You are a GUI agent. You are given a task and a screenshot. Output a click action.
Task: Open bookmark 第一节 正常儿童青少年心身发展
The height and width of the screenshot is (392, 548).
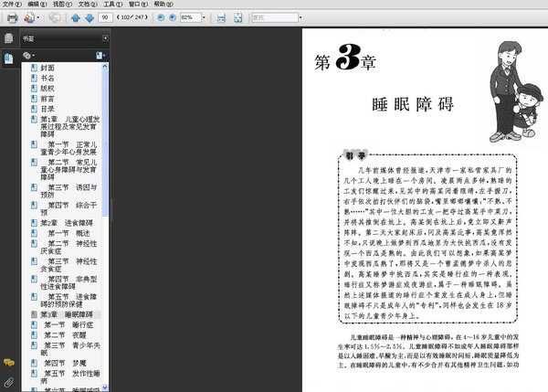[x=68, y=148]
